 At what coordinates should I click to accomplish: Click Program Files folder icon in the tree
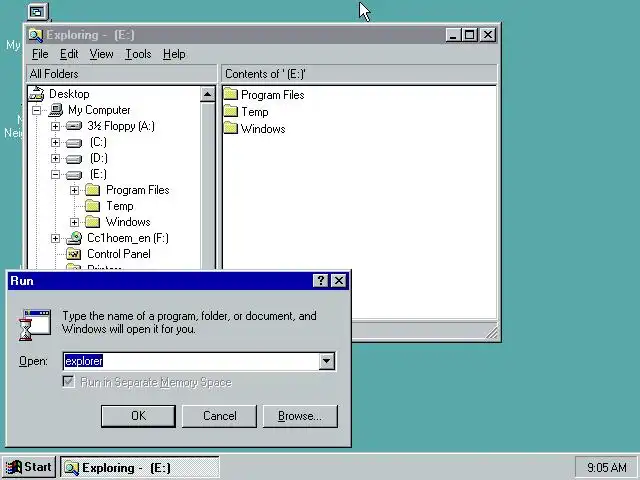point(93,190)
